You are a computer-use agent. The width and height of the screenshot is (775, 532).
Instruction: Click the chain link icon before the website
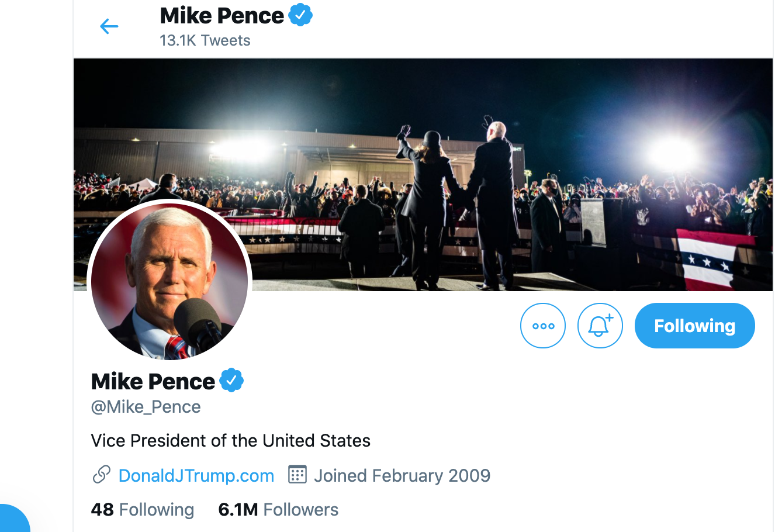tap(102, 475)
